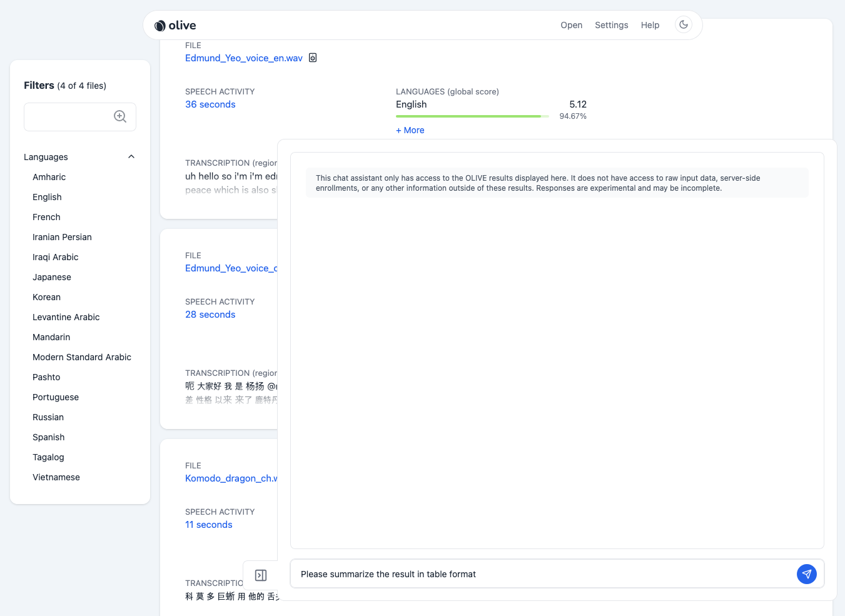Open the Settings menu
This screenshot has width=845, height=616.
click(x=611, y=25)
